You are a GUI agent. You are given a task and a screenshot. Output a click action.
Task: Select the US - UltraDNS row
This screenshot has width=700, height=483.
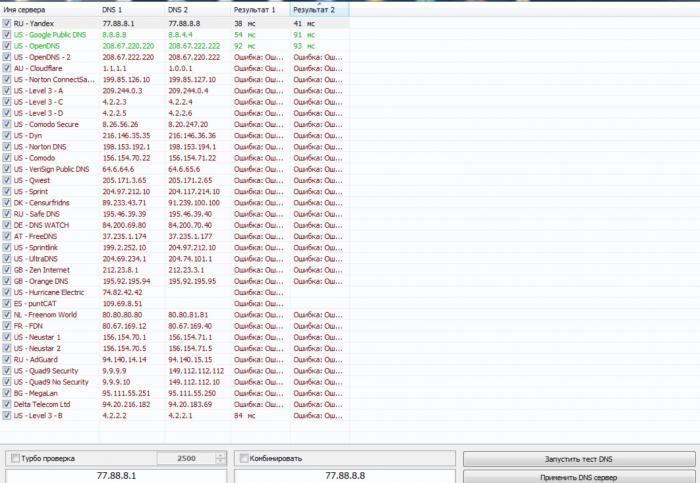click(175, 258)
